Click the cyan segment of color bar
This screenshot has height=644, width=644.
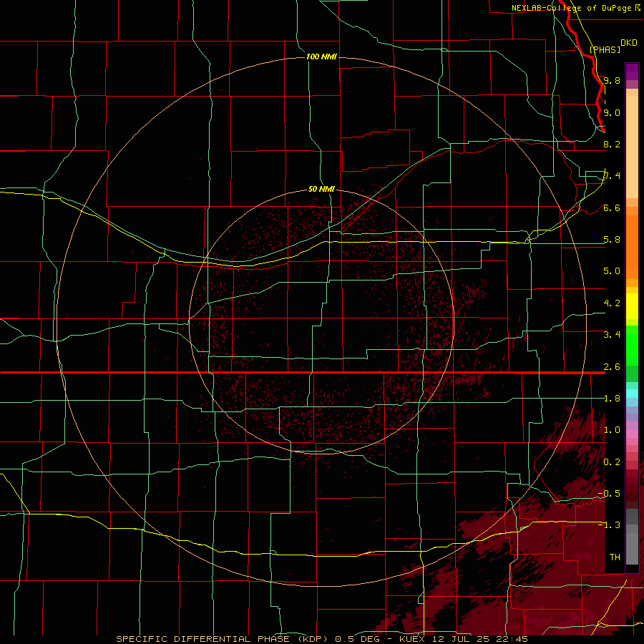pos(632,394)
